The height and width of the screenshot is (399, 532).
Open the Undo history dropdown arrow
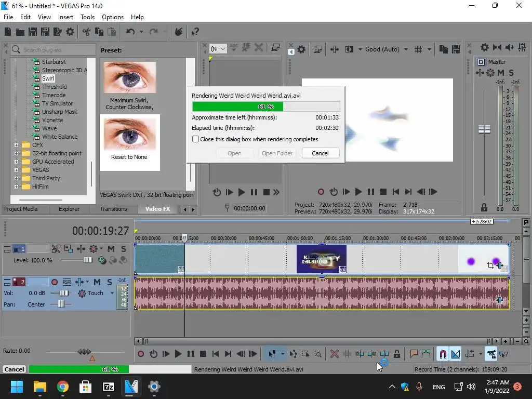[x=141, y=32]
